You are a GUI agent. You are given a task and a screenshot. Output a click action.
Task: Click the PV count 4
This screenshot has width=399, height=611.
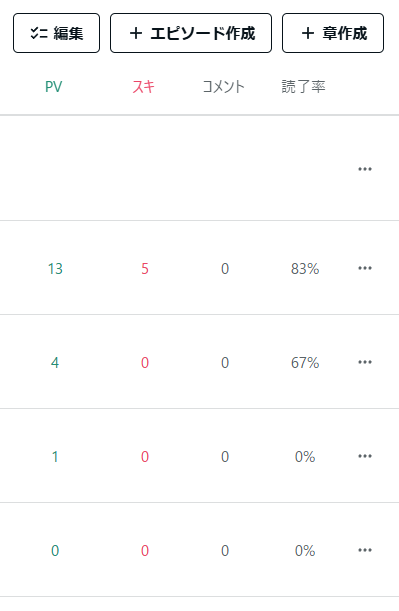[x=55, y=363]
